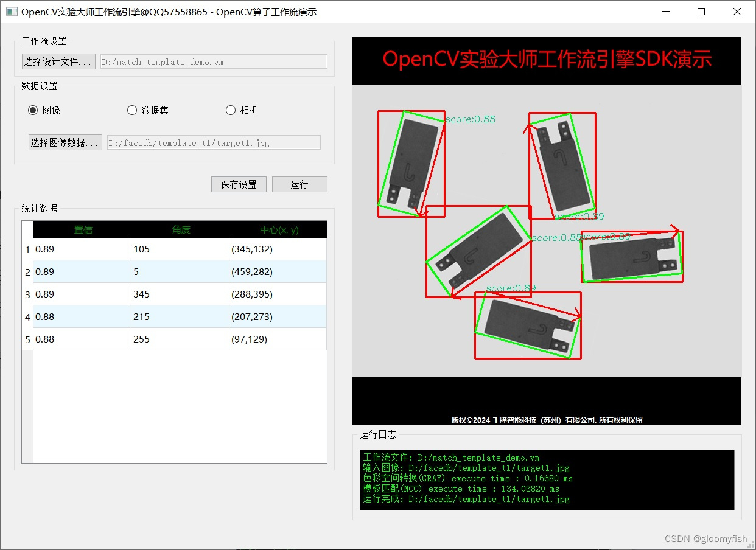756x550 pixels.
Task: Click the 选择设计文件 button
Action: point(58,61)
